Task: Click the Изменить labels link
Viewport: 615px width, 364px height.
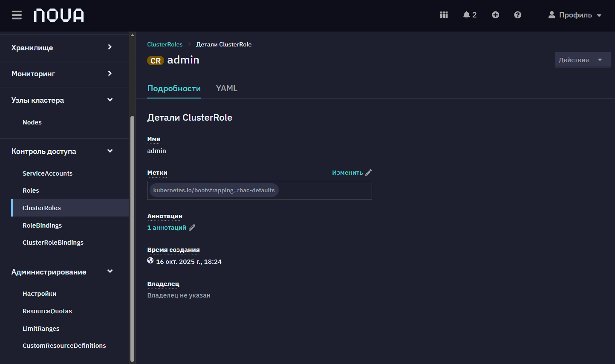Action: point(347,173)
